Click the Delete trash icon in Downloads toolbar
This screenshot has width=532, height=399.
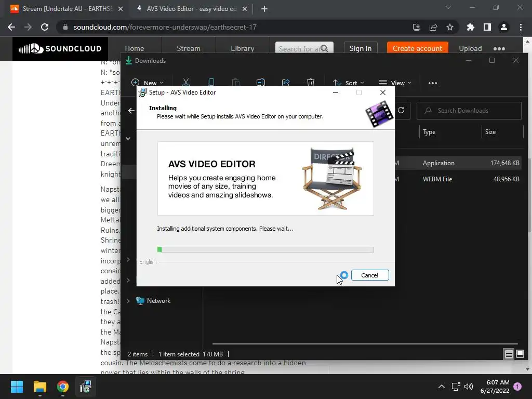[311, 83]
